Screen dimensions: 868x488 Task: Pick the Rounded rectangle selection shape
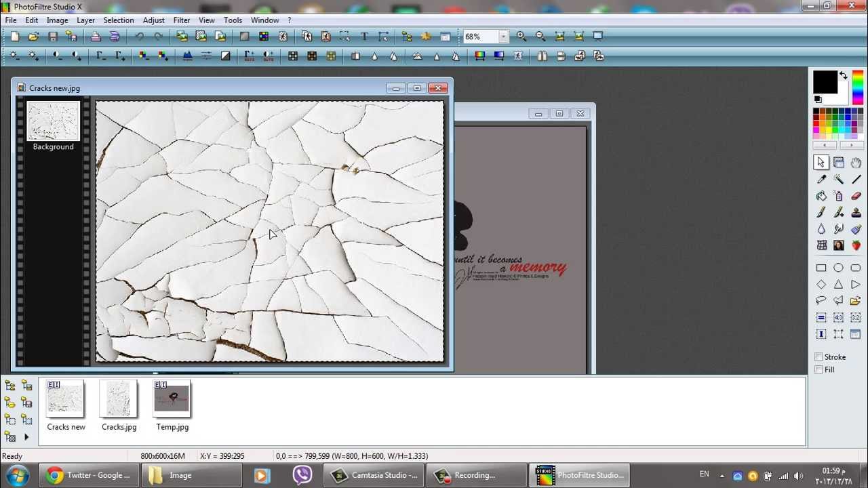pos(856,268)
